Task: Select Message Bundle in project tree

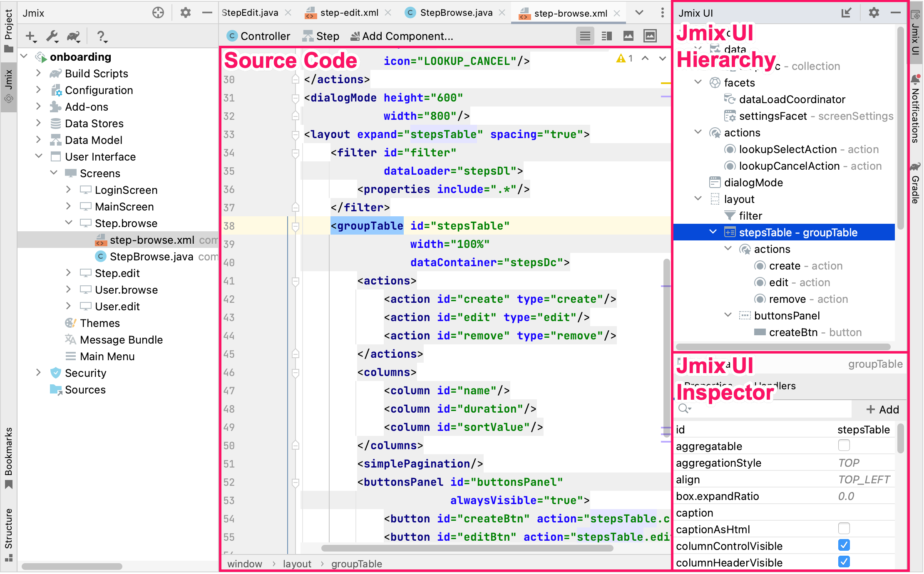Action: tap(121, 340)
